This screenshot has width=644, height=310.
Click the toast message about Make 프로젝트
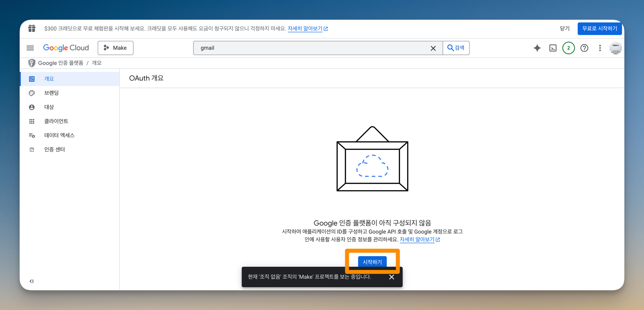coord(309,277)
